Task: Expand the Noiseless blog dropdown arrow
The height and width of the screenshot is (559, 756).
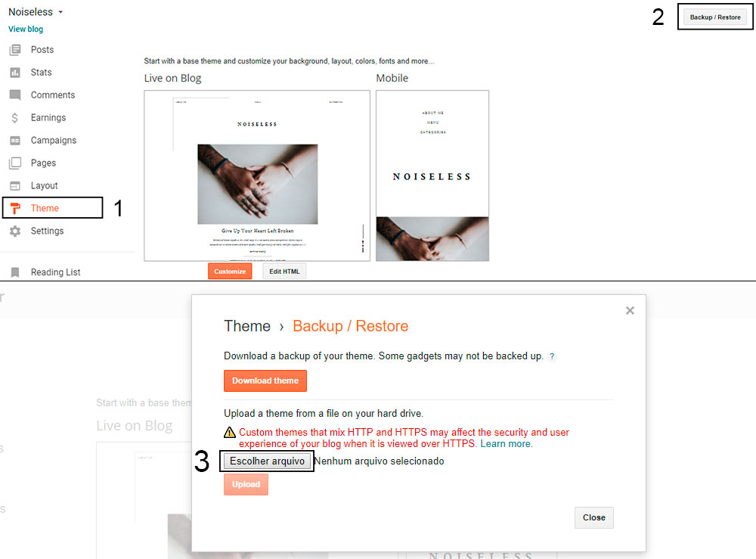Action: pyautogui.click(x=60, y=12)
